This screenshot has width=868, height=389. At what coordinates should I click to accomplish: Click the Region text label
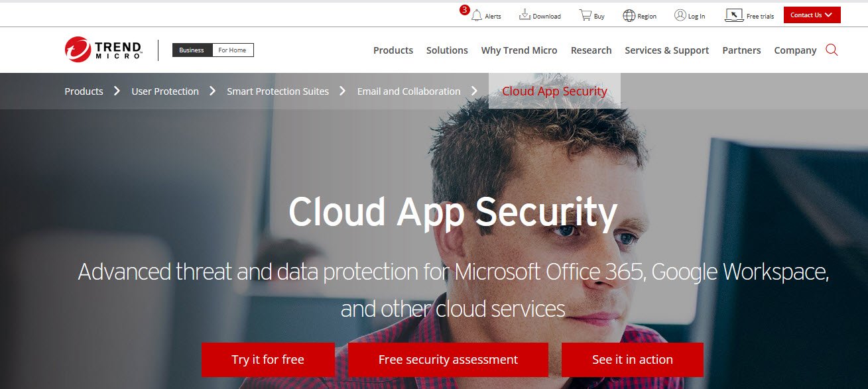647,17
